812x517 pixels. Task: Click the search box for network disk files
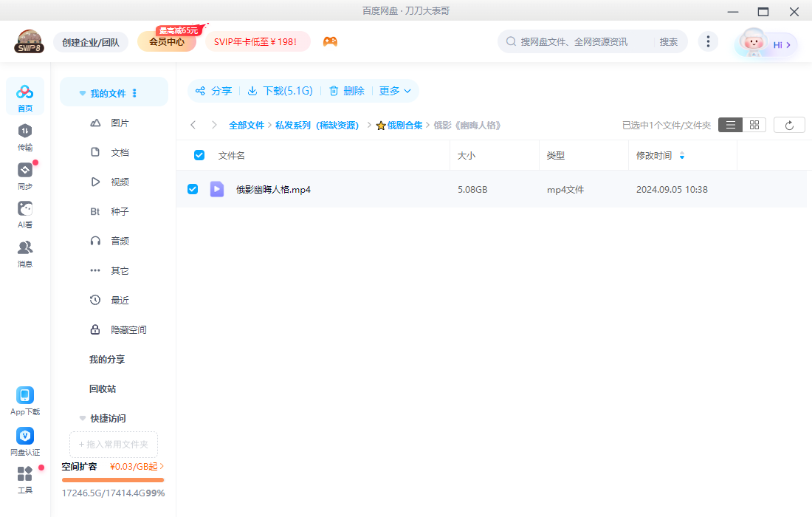click(x=583, y=41)
